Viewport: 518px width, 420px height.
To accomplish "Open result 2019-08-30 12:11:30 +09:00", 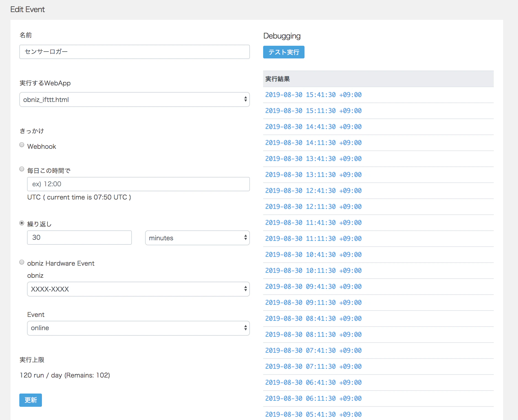I will (313, 207).
